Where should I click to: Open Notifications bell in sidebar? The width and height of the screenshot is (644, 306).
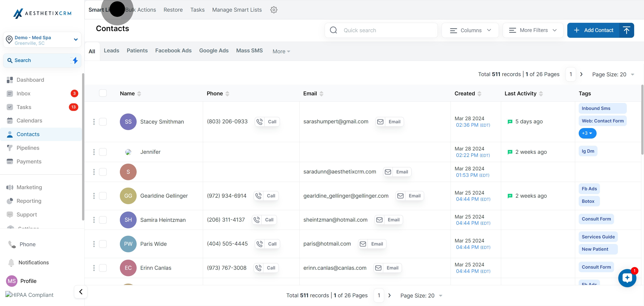click(11, 263)
